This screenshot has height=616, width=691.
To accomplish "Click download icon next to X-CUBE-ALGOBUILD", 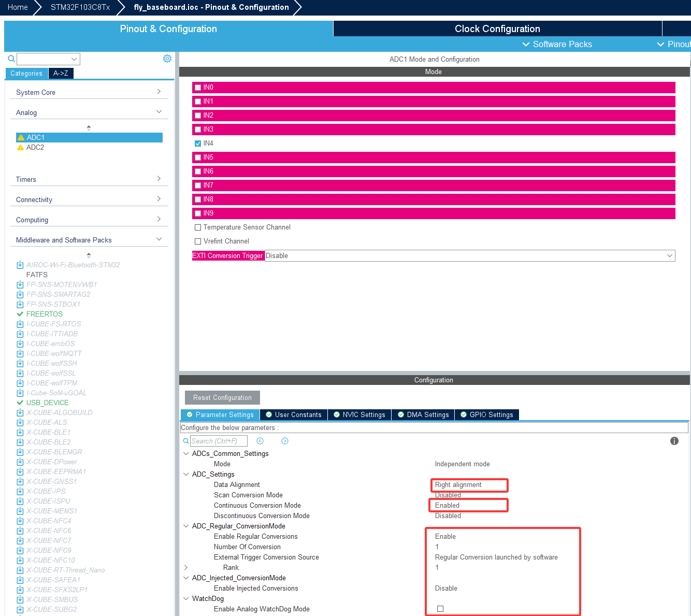I will (20, 413).
